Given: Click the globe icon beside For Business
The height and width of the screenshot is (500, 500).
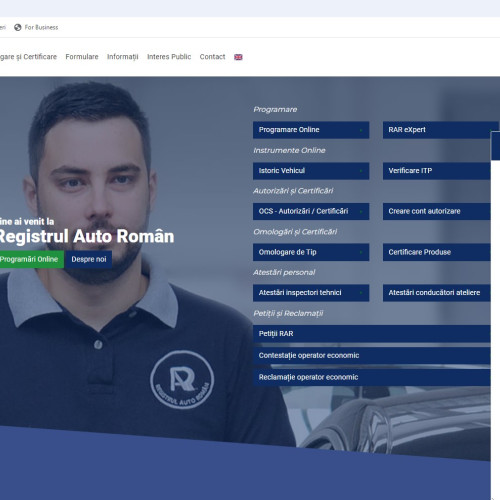Looking at the screenshot, I should click(x=18, y=27).
